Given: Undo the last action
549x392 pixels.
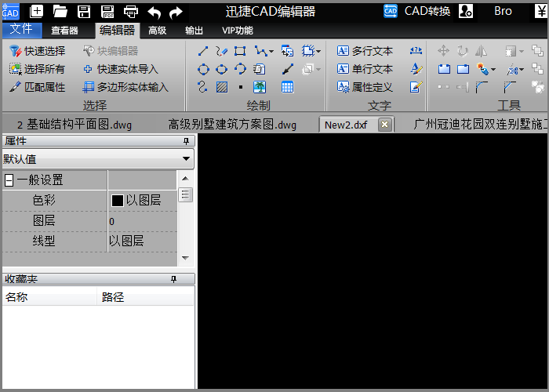Looking at the screenshot, I should pyautogui.click(x=154, y=13).
